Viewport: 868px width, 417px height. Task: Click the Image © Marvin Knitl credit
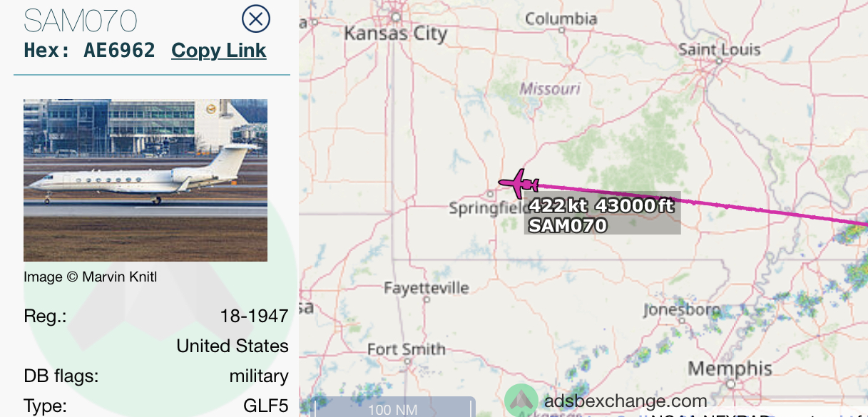(x=91, y=277)
